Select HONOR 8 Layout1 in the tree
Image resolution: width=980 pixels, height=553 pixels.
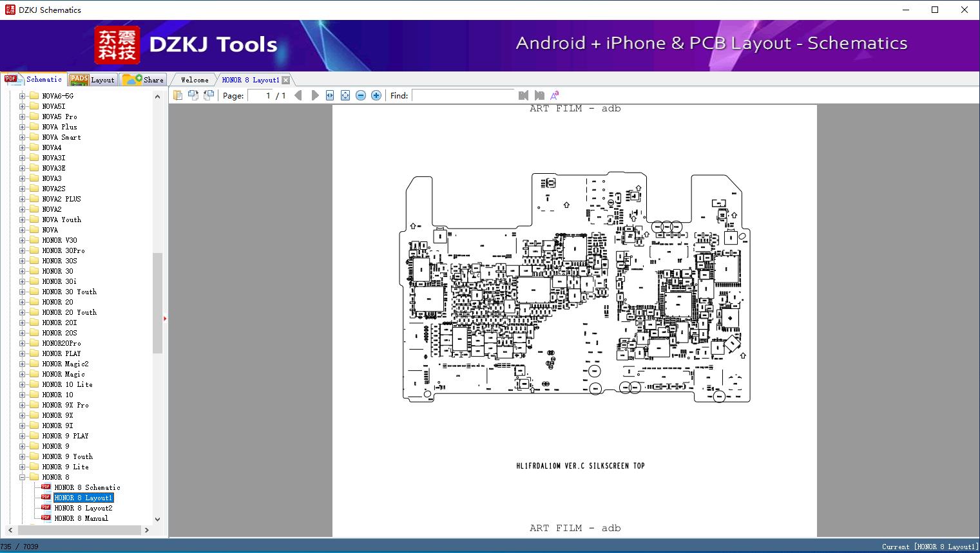83,498
